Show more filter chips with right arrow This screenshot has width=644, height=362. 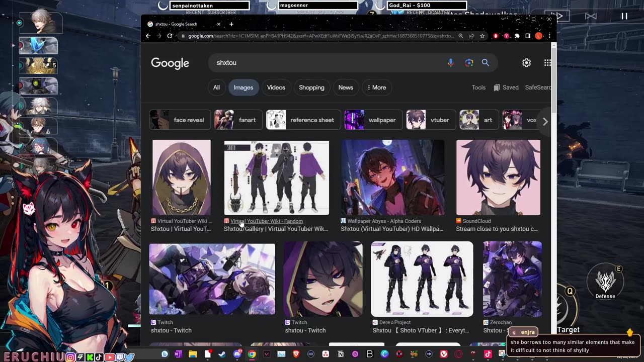point(545,121)
